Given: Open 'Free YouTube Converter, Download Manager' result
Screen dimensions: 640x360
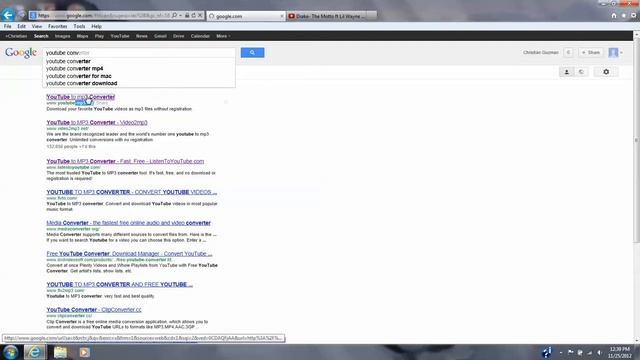Looking at the screenshot, I should point(129,253).
